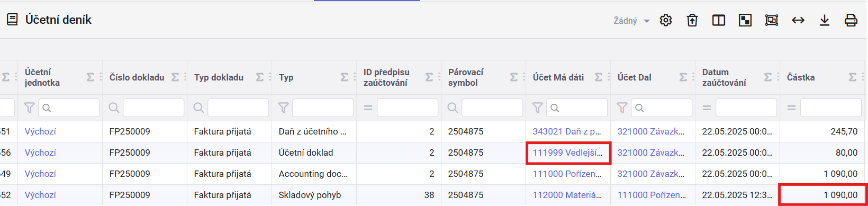The width and height of the screenshot is (868, 206).
Task: Focus the Částka filter input
Action: click(831, 108)
